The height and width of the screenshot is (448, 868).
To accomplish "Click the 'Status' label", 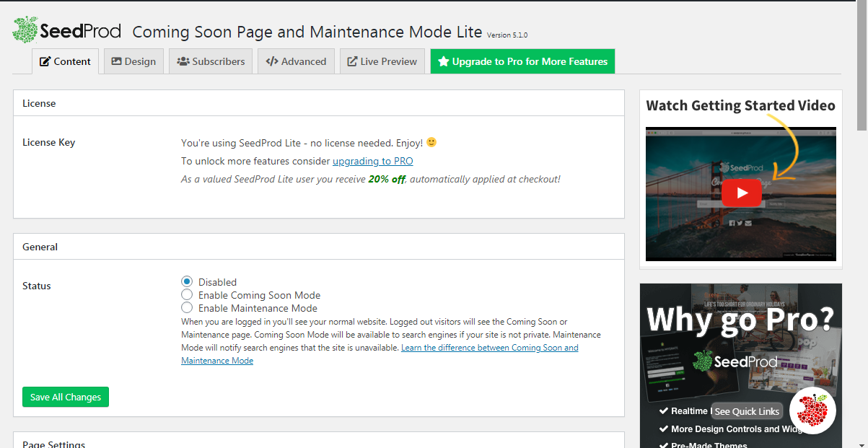I will (37, 286).
